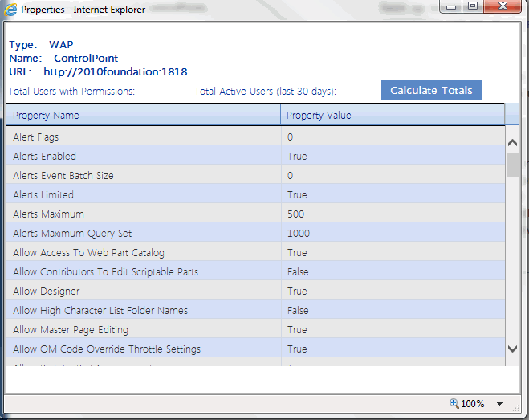Viewport: 529px width, 420px height.
Task: Click the value 500 for Alerts Maximum
Action: [x=295, y=214]
